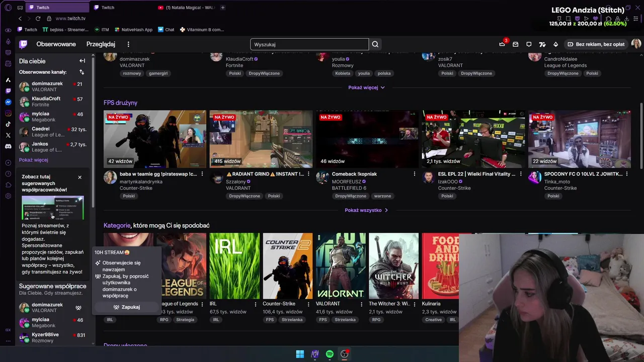
Task: Expand Pokaż więcej with chevron above FPS drużyny
Action: click(x=366, y=87)
